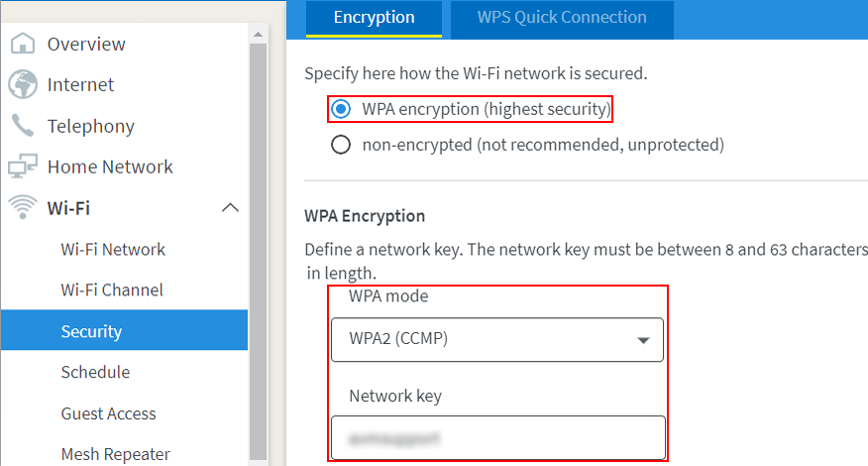Click into the Network key field

click(496, 437)
